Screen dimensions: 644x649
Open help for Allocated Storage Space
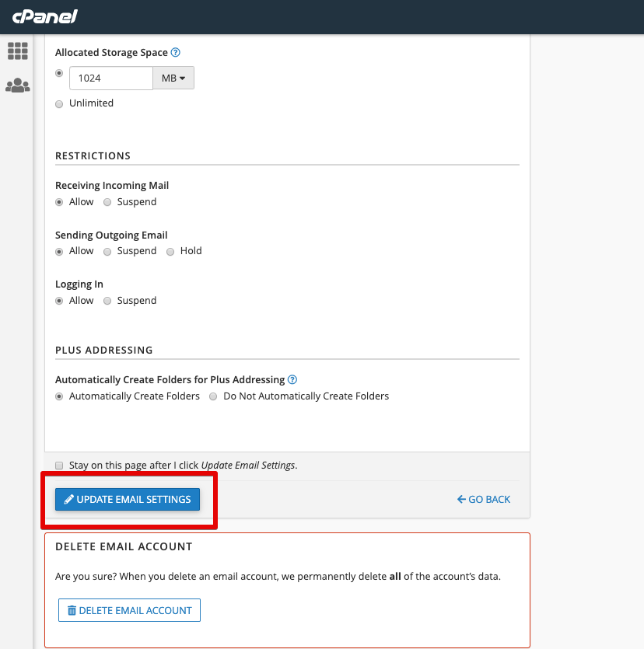pyautogui.click(x=176, y=52)
